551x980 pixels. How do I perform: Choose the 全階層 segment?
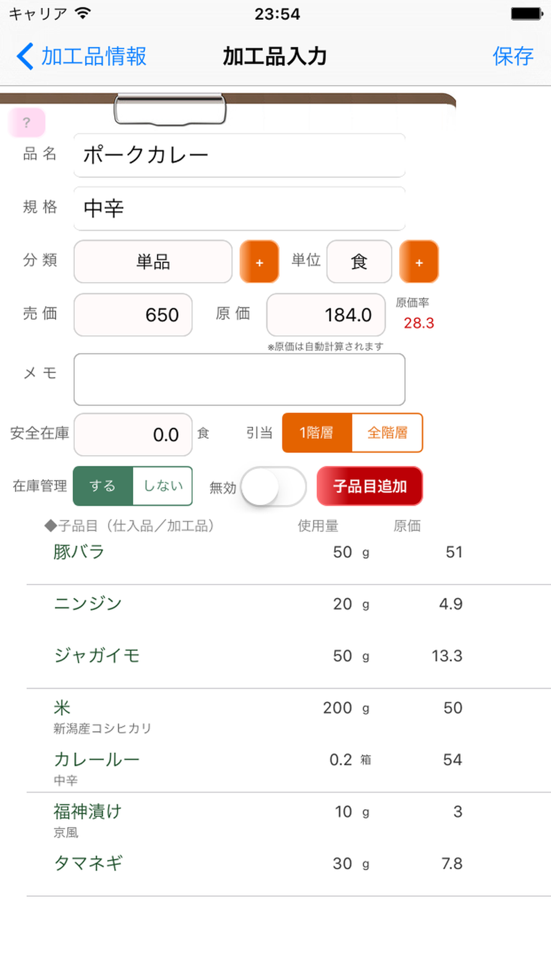pyautogui.click(x=387, y=433)
